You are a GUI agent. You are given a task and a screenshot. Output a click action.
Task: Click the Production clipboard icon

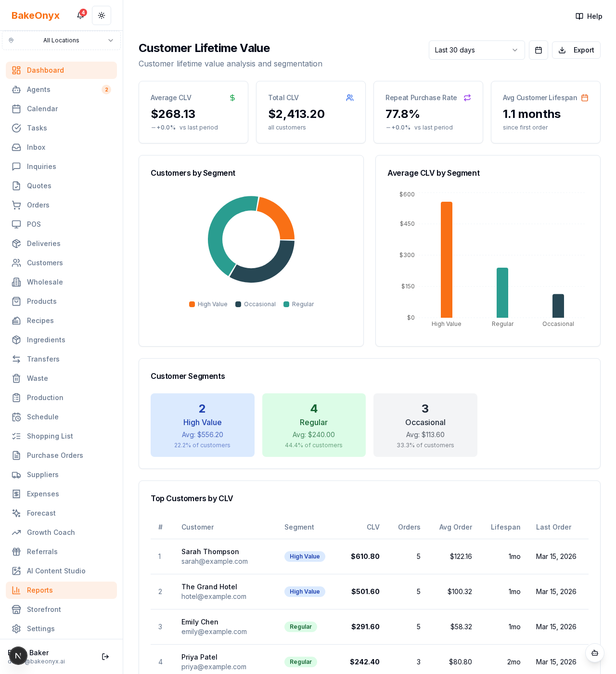[x=16, y=398]
